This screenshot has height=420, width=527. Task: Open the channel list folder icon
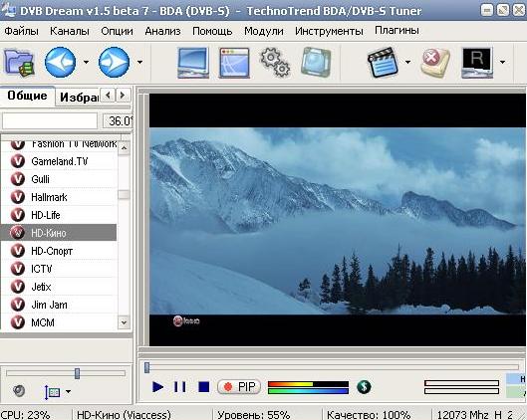[x=19, y=62]
